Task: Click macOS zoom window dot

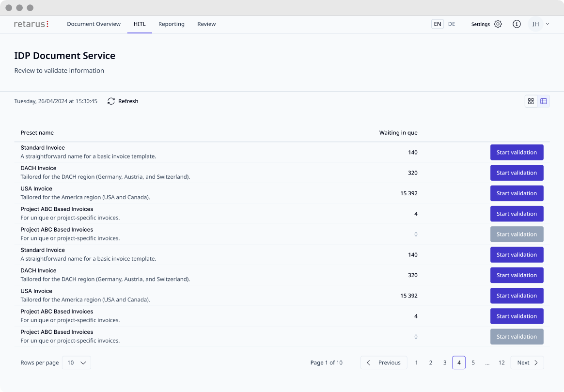Action: [30, 8]
